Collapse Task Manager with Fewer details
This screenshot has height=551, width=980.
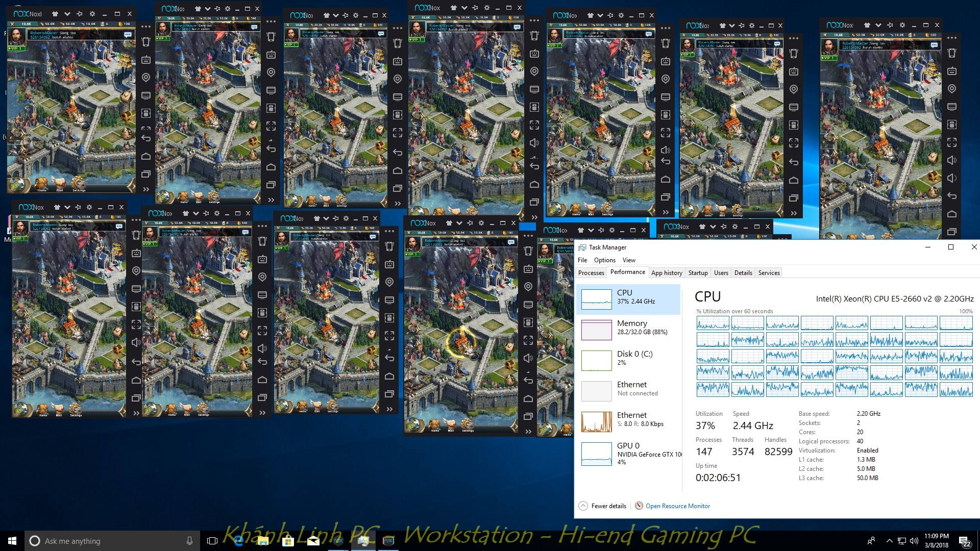[603, 506]
